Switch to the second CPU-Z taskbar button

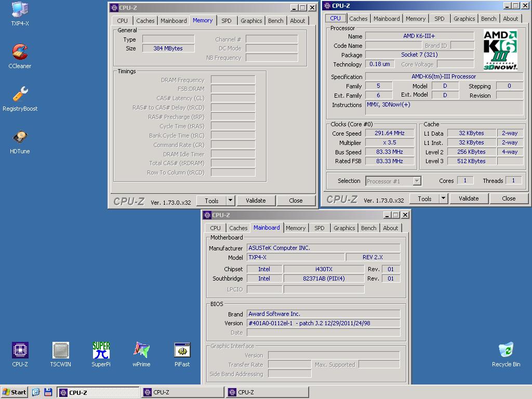(x=183, y=392)
